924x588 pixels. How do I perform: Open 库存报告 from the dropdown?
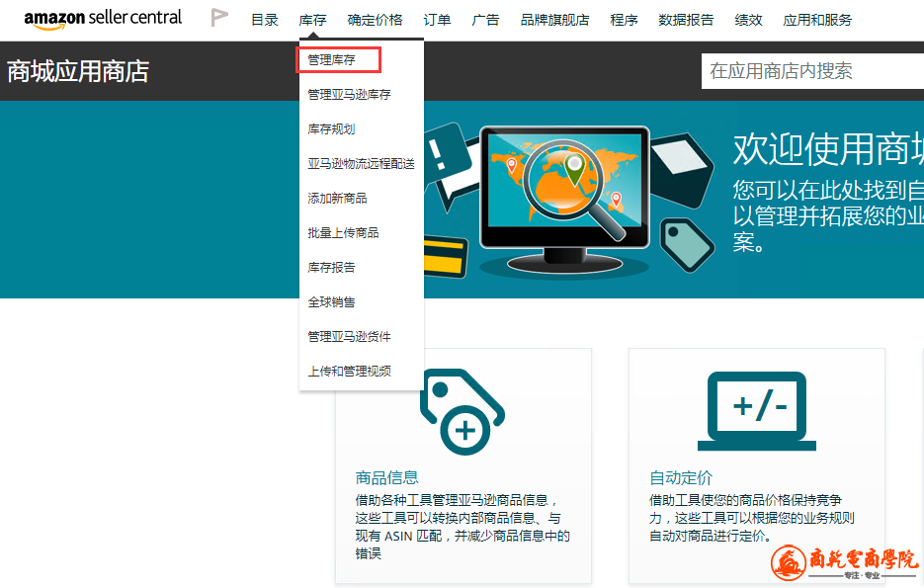tap(332, 268)
